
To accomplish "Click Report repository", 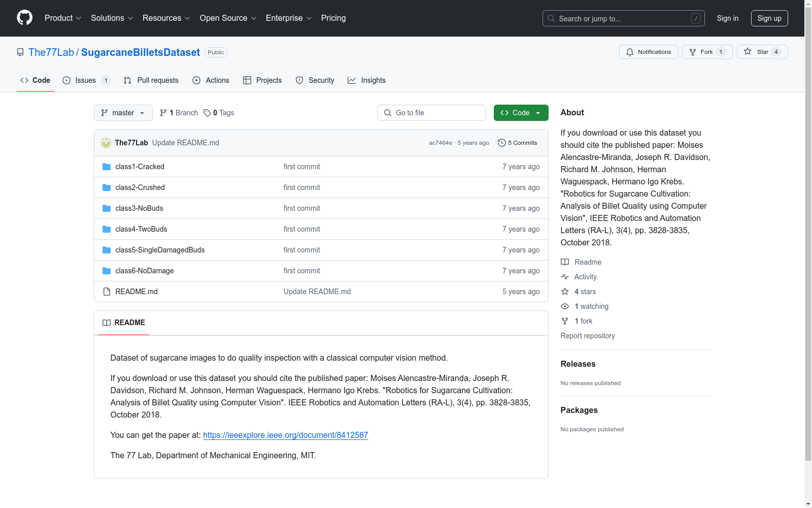I will point(588,336).
